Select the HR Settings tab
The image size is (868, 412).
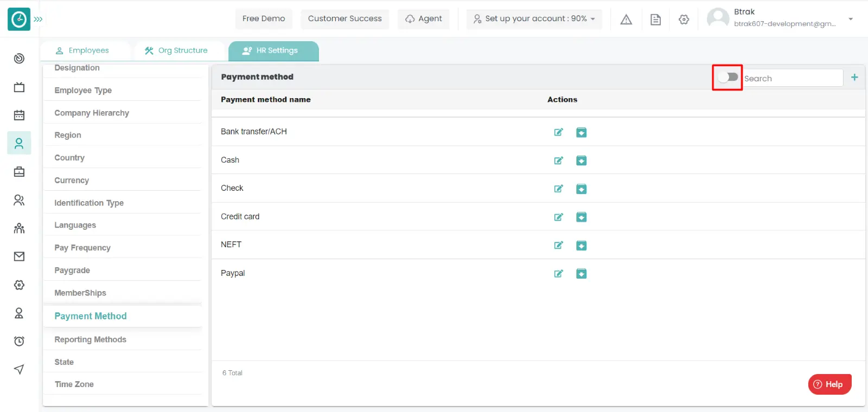pyautogui.click(x=273, y=50)
